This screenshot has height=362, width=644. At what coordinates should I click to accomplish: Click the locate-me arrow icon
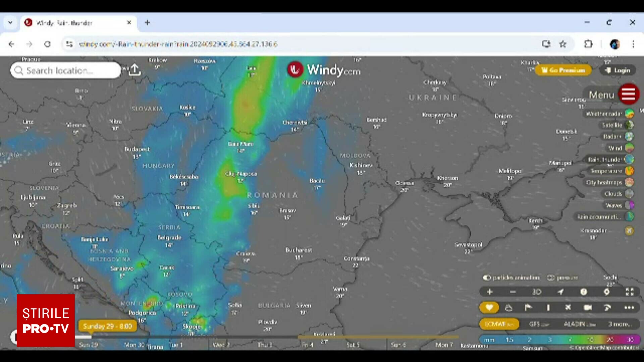(x=560, y=292)
